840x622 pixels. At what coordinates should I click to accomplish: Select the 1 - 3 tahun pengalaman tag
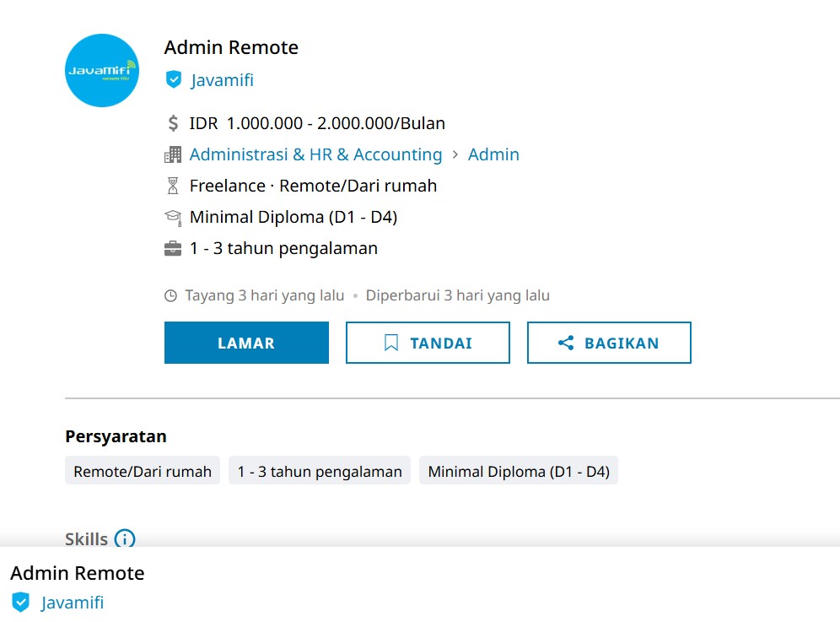click(320, 471)
